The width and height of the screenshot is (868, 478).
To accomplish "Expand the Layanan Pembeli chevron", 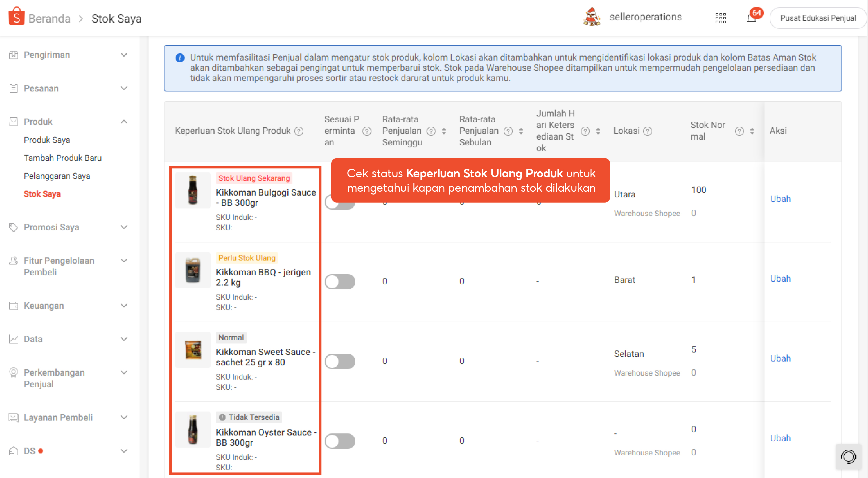I will [x=124, y=417].
